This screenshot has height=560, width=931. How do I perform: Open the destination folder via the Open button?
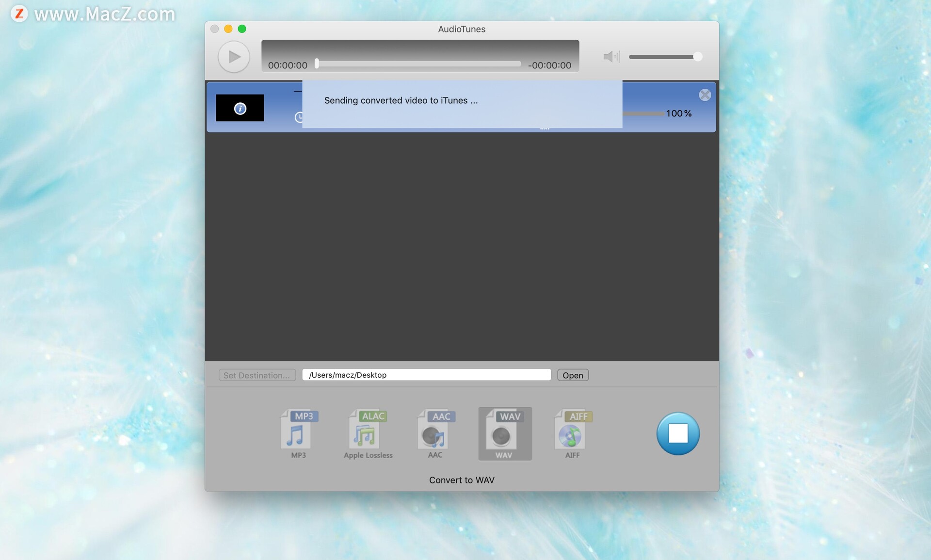572,375
